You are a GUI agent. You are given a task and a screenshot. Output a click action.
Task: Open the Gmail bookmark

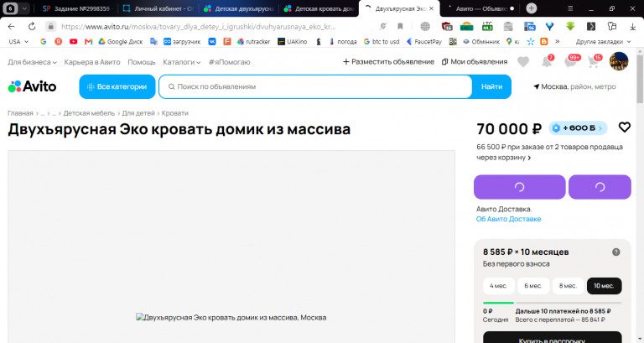[x=88, y=41]
